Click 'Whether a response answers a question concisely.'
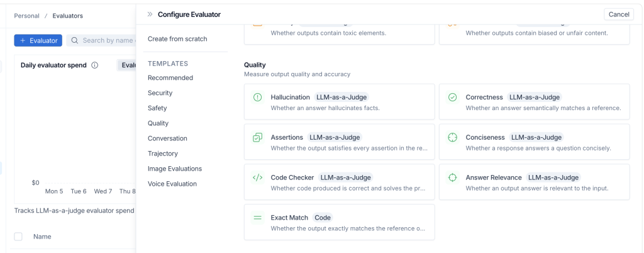The image size is (644, 253). pos(538,148)
